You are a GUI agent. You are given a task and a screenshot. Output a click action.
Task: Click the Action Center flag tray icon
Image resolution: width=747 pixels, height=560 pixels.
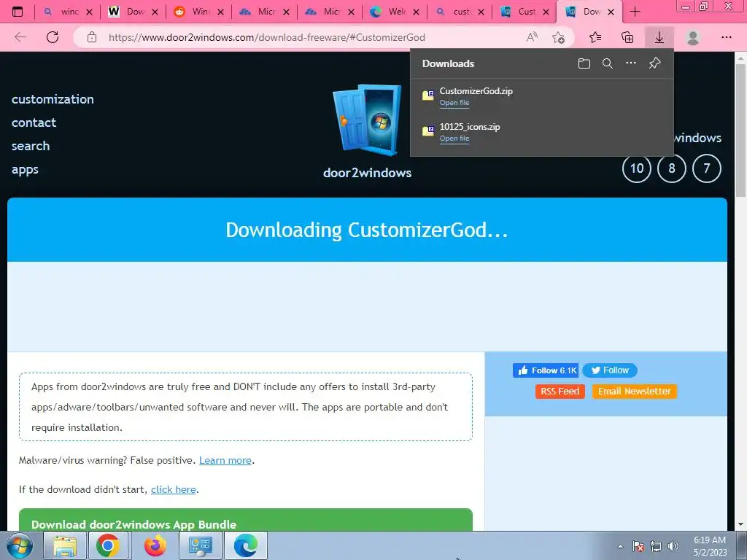[638, 546]
